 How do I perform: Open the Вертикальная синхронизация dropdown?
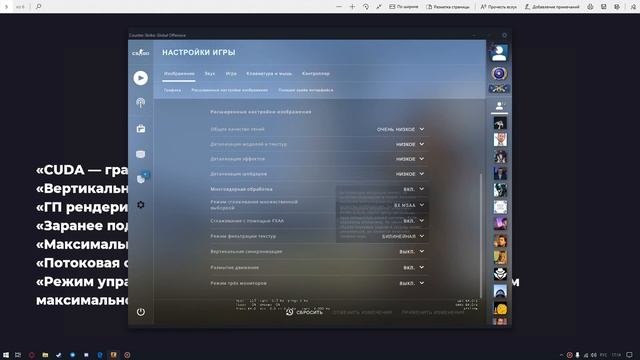411,251
